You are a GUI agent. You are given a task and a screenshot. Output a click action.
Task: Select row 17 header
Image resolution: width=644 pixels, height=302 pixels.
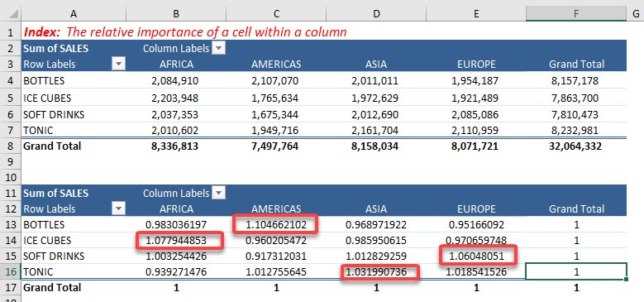pyautogui.click(x=10, y=288)
